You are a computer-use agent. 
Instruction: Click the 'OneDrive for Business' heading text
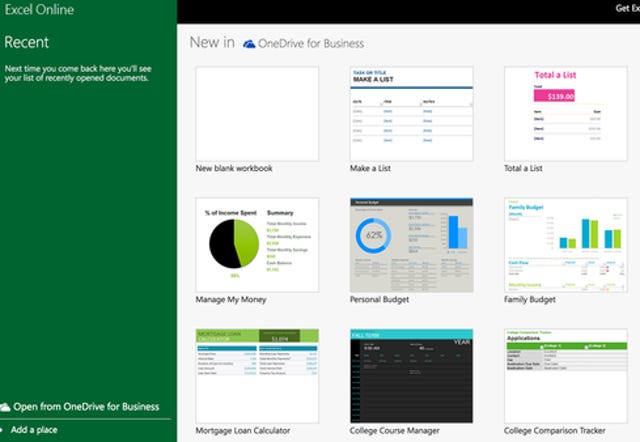(x=311, y=44)
